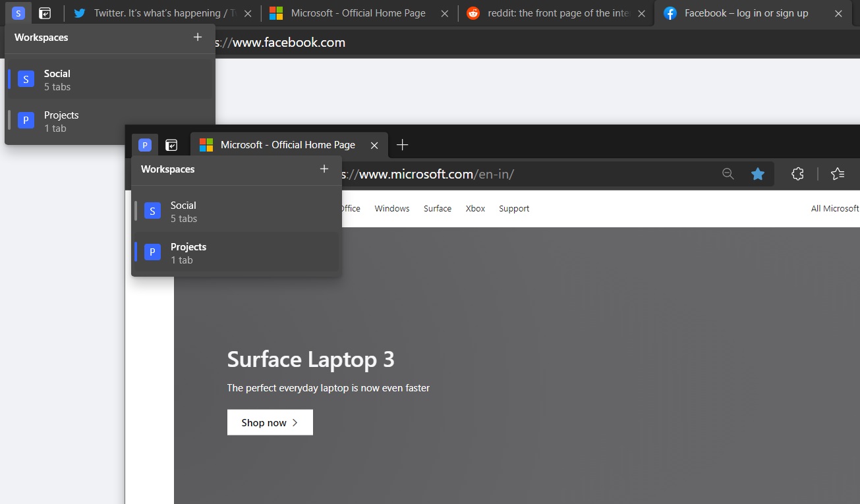Screen dimensions: 860x504
Task: Click the Facebook favicon on its tab
Action: (669, 13)
